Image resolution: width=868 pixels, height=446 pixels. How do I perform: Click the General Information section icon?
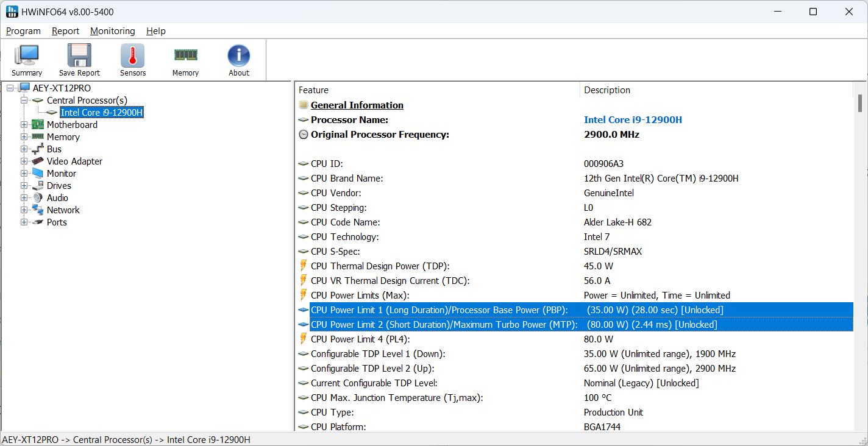(304, 105)
